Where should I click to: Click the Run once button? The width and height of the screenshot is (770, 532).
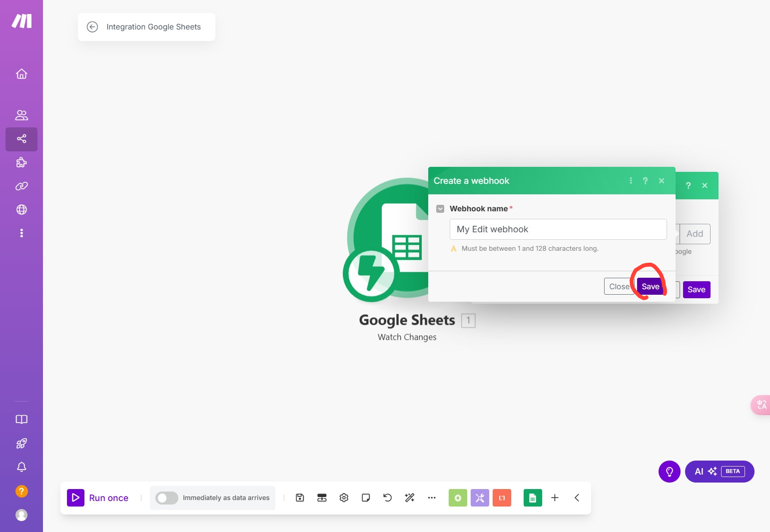click(98, 498)
